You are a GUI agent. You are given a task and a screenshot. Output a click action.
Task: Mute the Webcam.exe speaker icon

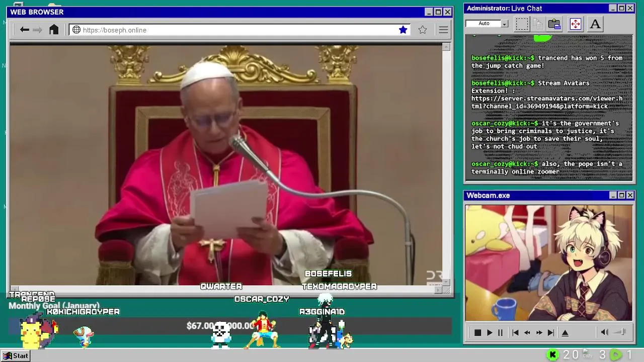pyautogui.click(x=605, y=332)
